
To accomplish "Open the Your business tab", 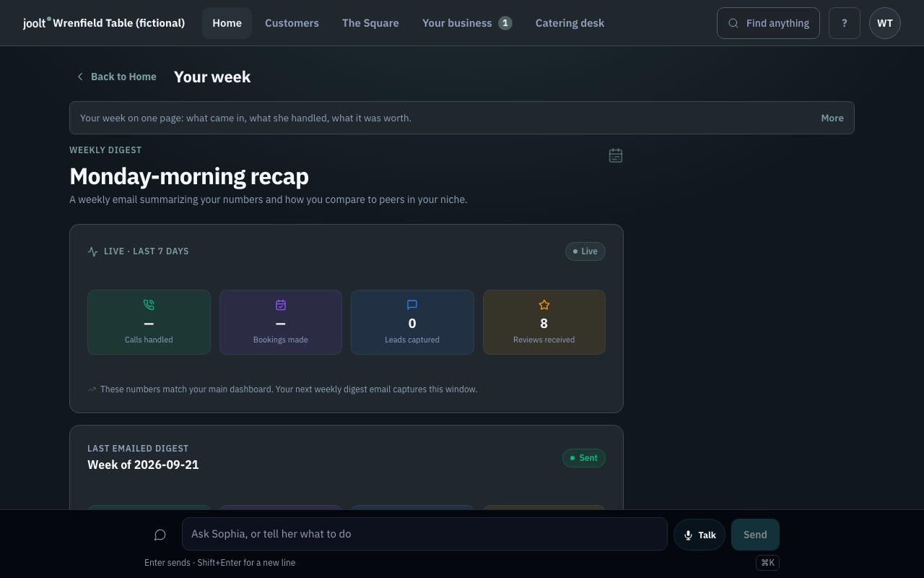I will (x=467, y=23).
